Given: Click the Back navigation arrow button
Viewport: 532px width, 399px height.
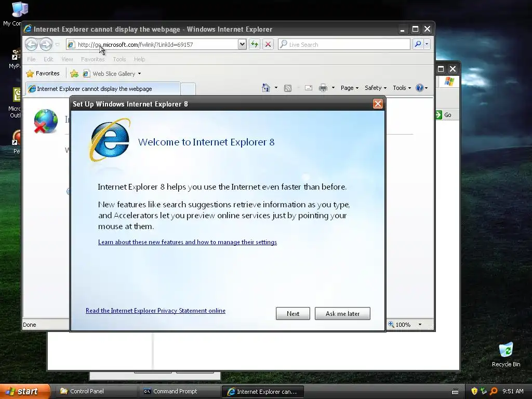Looking at the screenshot, I should (32, 44).
